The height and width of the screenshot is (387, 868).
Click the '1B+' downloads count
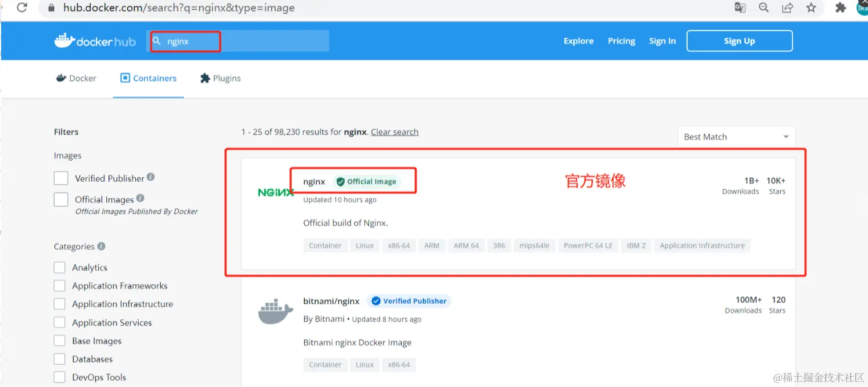coord(752,181)
